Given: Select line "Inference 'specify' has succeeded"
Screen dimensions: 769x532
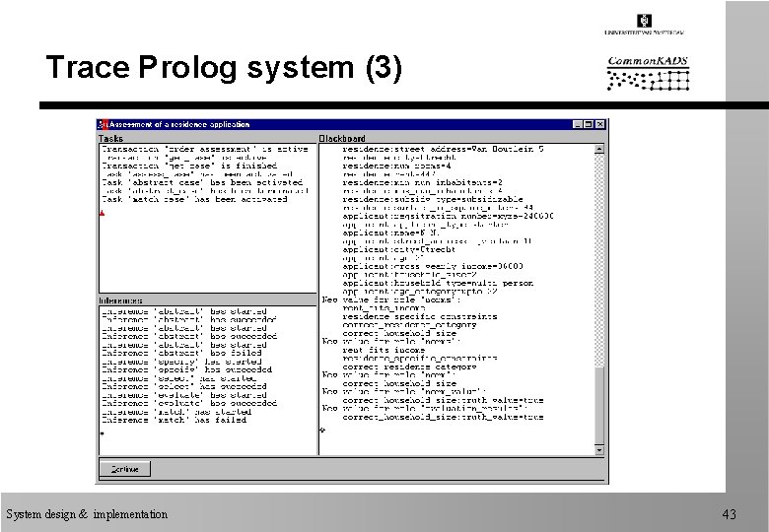Looking at the screenshot, I should click(187, 369).
